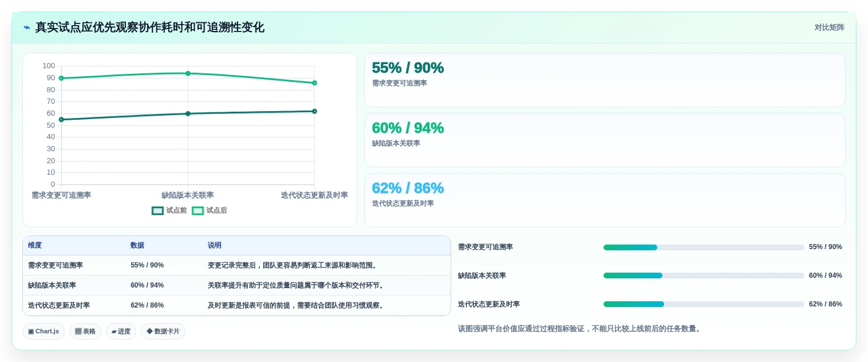
Task: Open the 60% / 94% data card
Action: 605,140
